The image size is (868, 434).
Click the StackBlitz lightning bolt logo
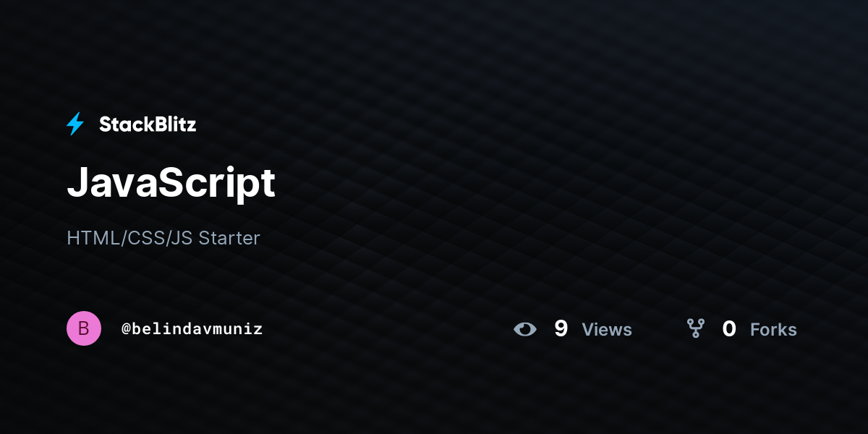75,124
